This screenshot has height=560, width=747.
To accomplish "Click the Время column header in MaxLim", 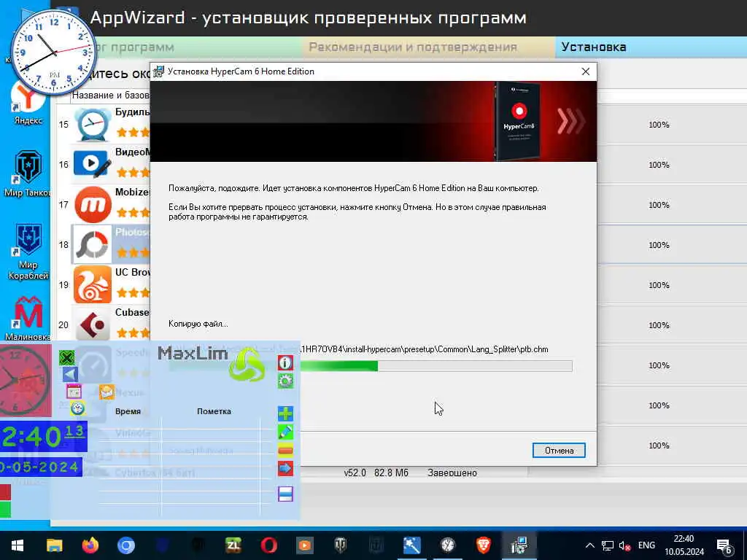I will point(128,411).
